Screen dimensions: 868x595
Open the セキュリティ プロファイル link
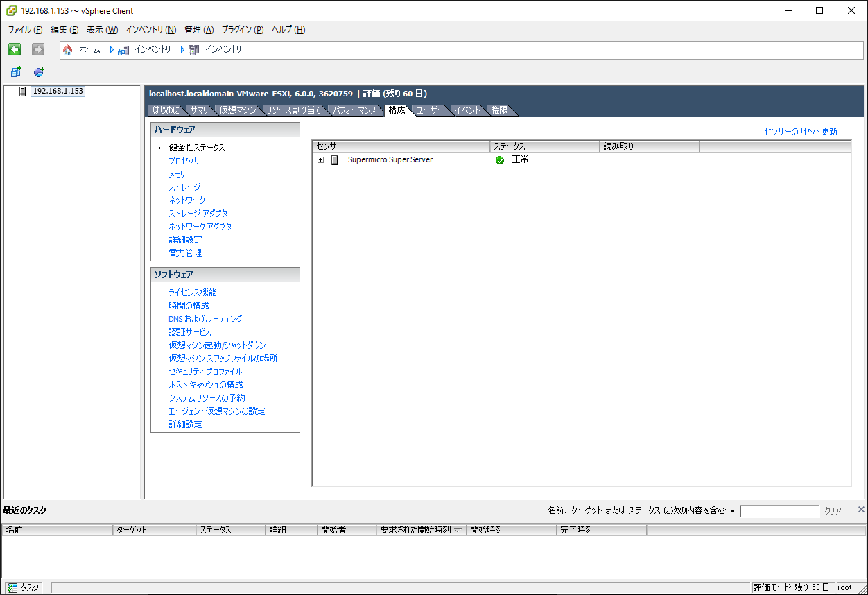205,372
